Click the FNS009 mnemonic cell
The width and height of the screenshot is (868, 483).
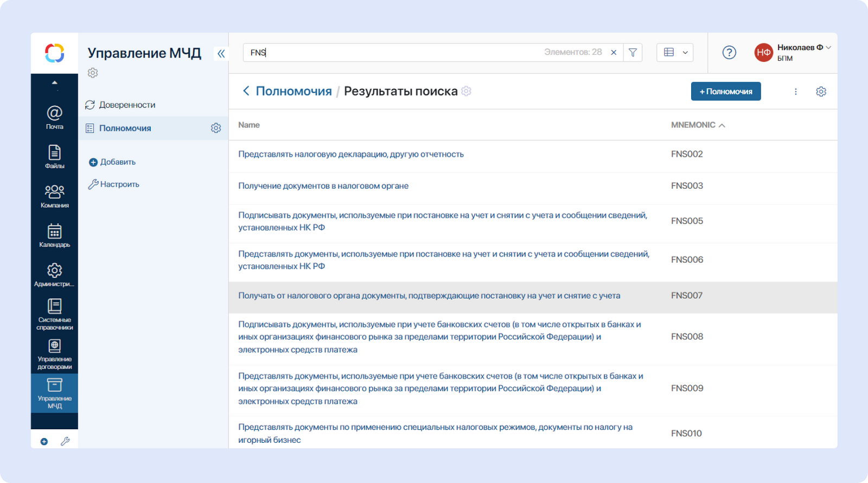click(687, 388)
